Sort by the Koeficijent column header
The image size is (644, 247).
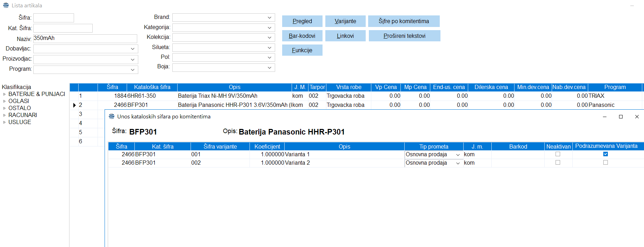pos(267,146)
